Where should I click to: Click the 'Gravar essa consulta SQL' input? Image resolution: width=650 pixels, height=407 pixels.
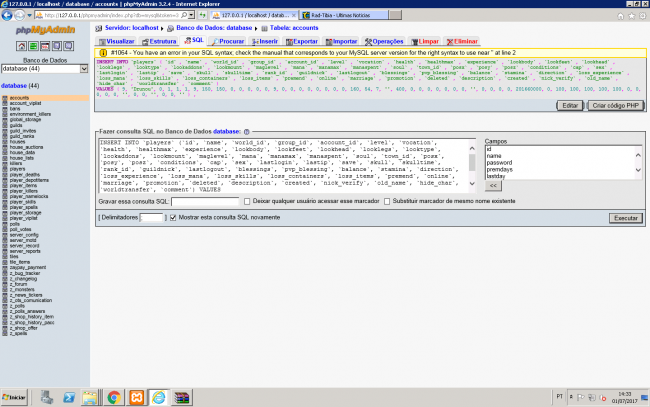point(205,201)
